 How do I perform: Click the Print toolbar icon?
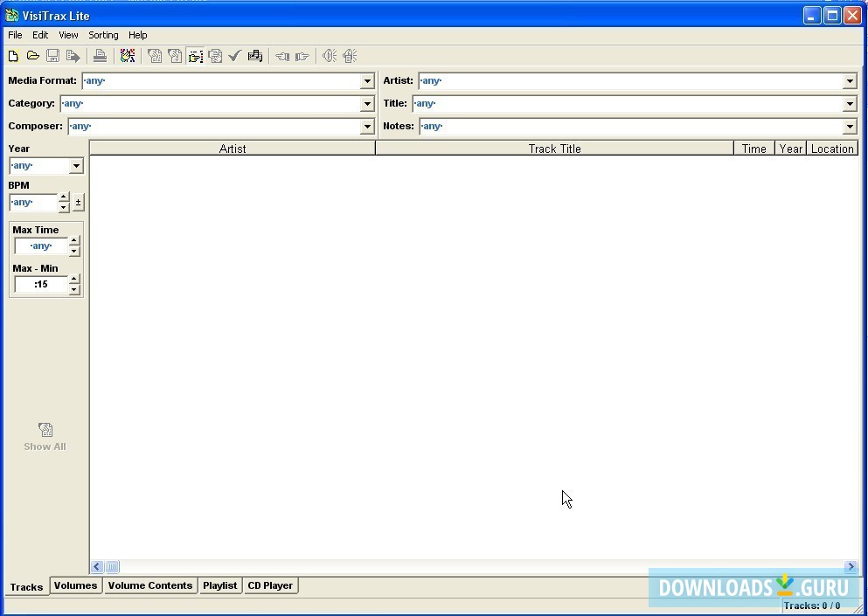pos(101,56)
